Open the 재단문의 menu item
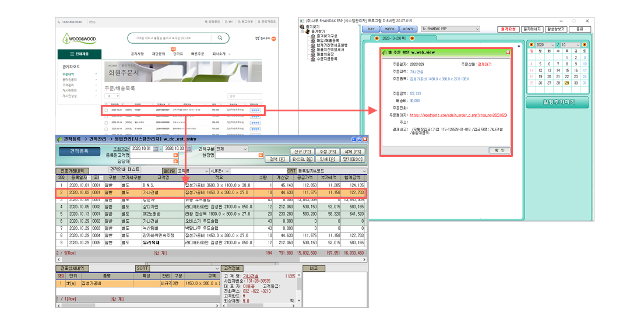644x323 pixels. (x=158, y=54)
